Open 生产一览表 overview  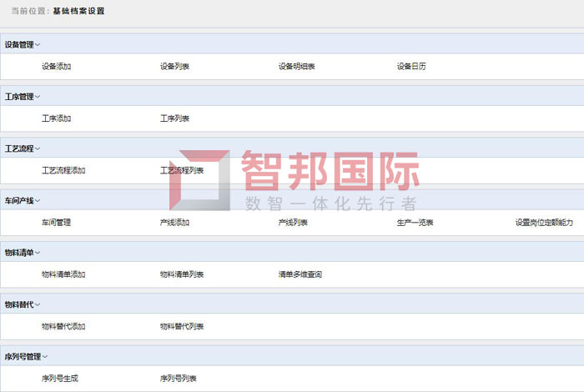[415, 223]
